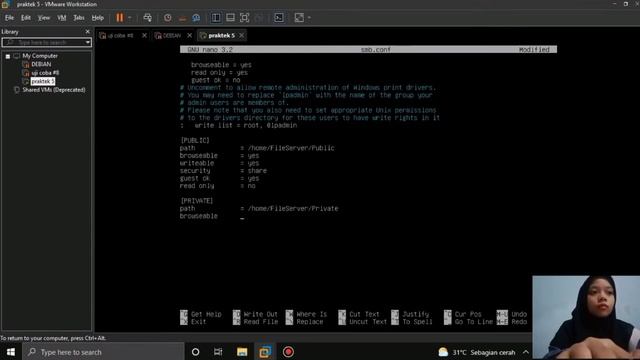Screen dimensions: 640x360
Task: Close the DEBIAN tab
Action: tap(189, 36)
